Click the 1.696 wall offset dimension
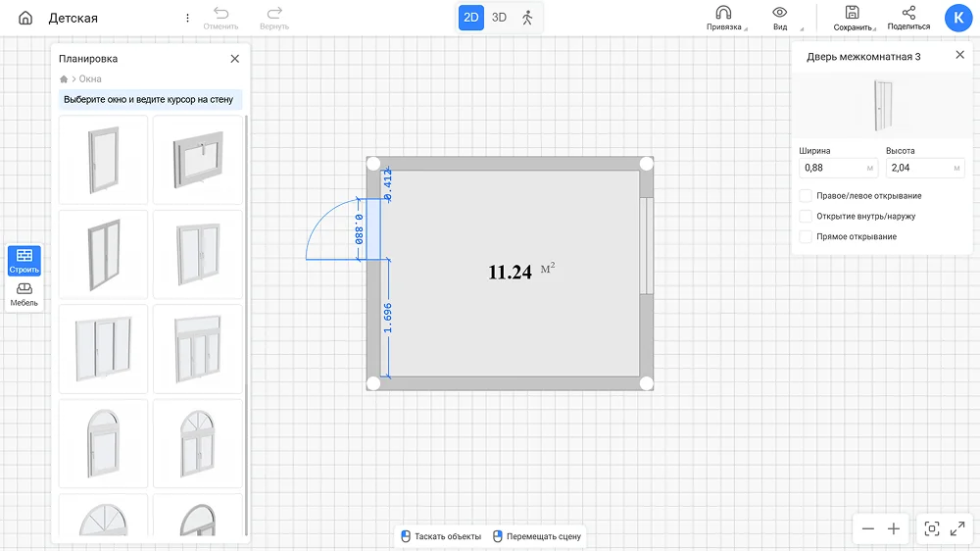The height and width of the screenshot is (551, 980). click(x=388, y=319)
